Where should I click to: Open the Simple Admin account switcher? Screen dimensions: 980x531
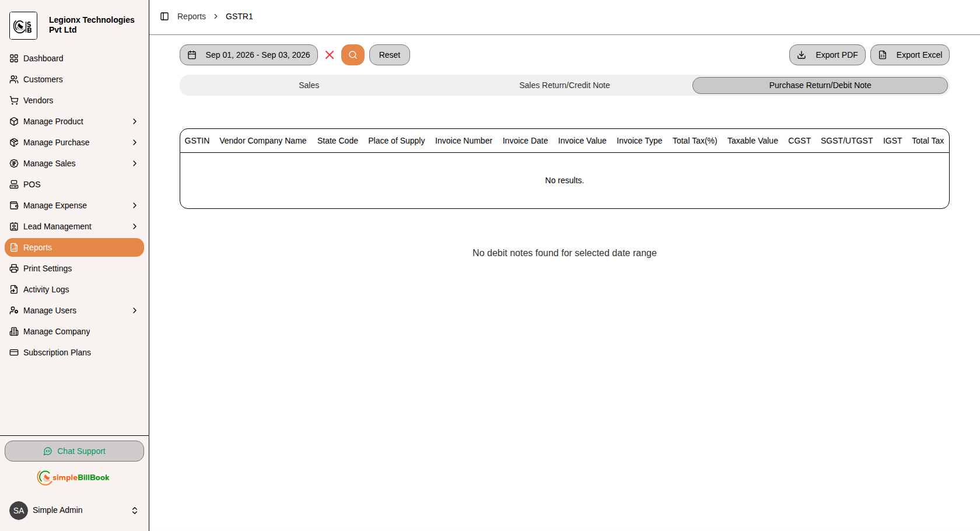[74, 511]
